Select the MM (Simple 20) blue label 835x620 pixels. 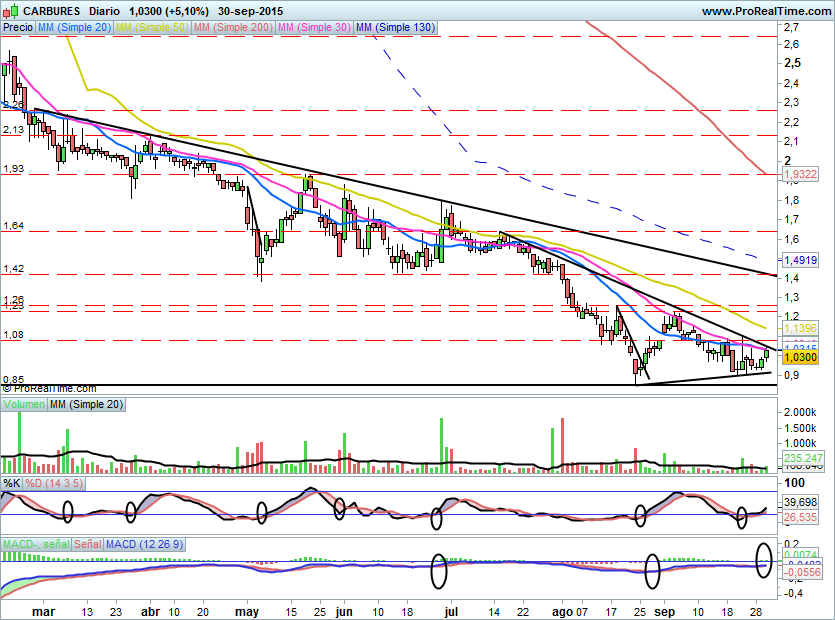coord(73,27)
